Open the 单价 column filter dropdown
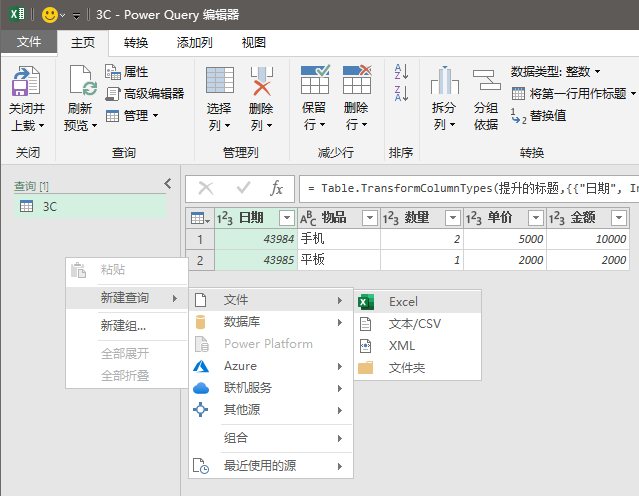This screenshot has height=496, width=639. pos(535,218)
